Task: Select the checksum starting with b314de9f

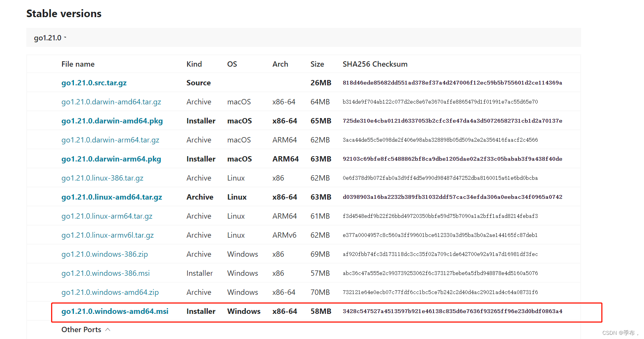Action: click(x=440, y=102)
